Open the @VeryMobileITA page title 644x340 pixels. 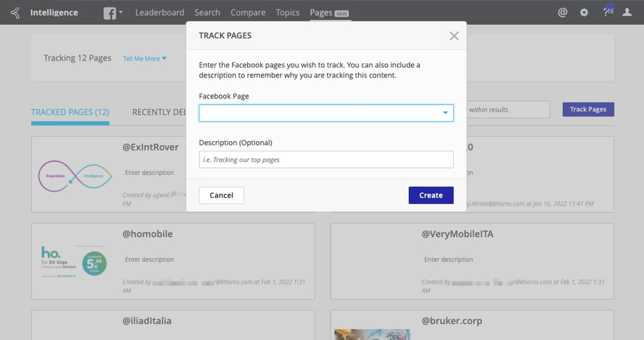click(458, 234)
